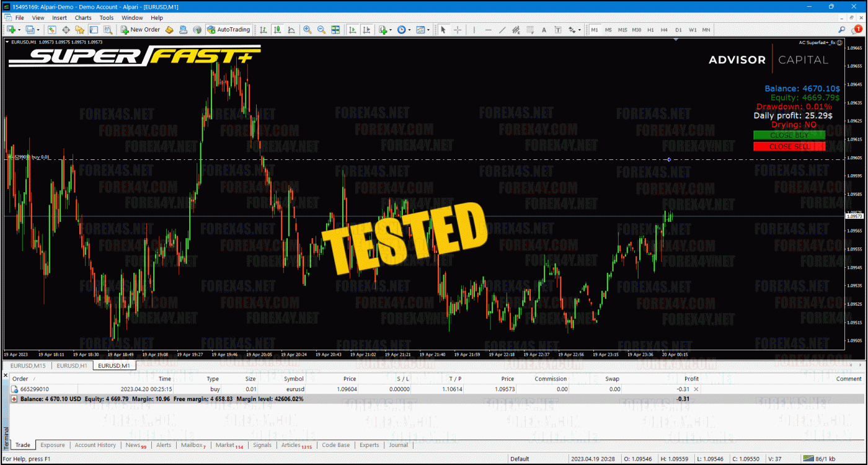Switch chart to bar chart style
Screen dimensions: 868x465
(263, 29)
